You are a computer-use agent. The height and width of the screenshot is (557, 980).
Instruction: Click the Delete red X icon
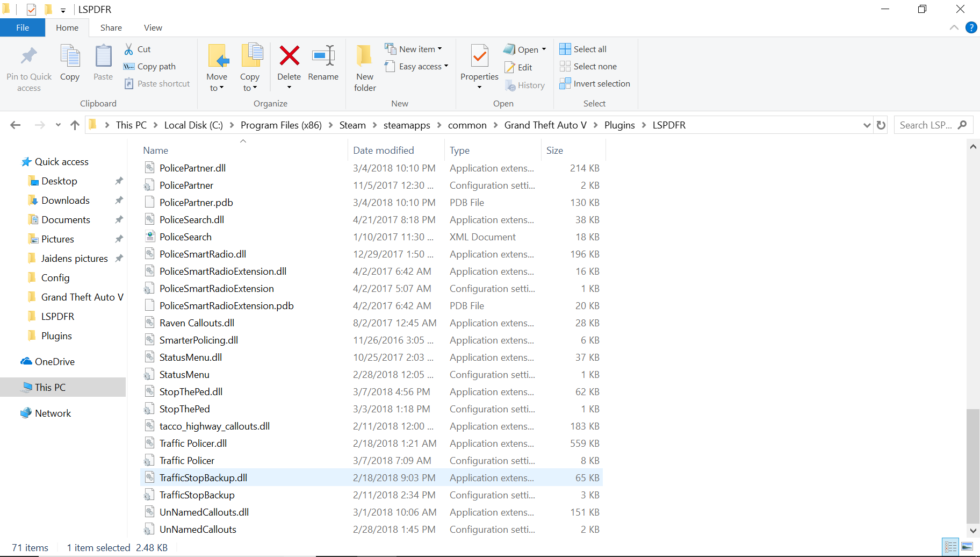(x=289, y=56)
